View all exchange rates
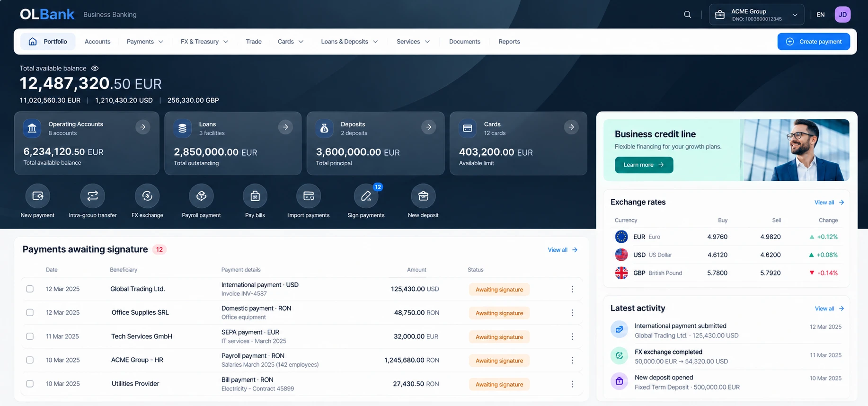This screenshot has height=406, width=868. click(829, 203)
